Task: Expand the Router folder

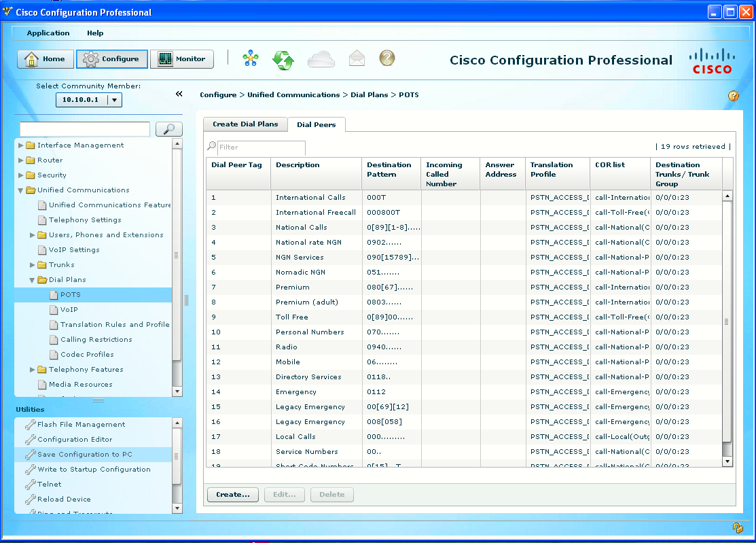Action: (x=21, y=160)
